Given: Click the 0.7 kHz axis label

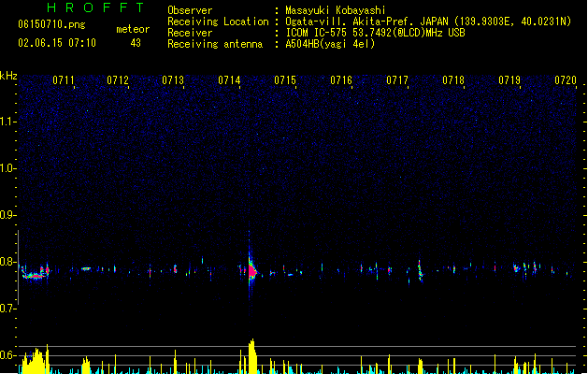Looking at the screenshot, I should pyautogui.click(x=7, y=309).
